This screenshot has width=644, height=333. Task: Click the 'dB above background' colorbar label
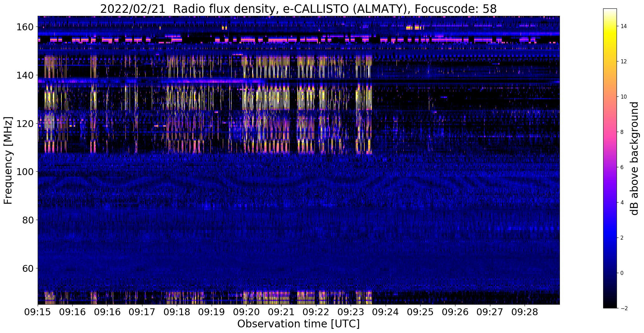click(634, 159)
